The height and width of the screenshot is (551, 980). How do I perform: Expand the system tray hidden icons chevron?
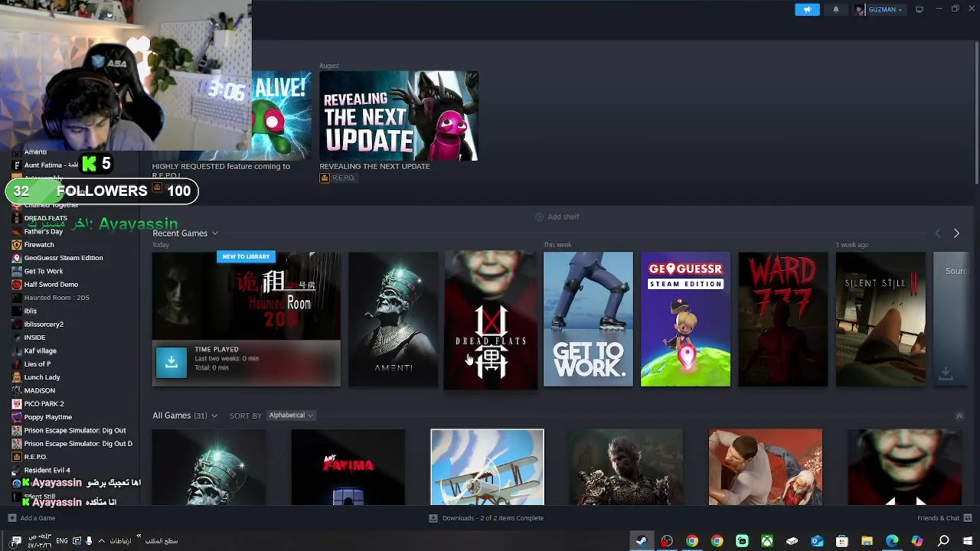101,541
